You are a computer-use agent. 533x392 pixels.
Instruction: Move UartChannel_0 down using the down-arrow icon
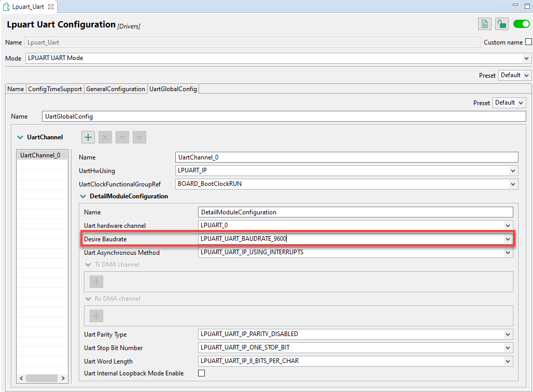(139, 137)
